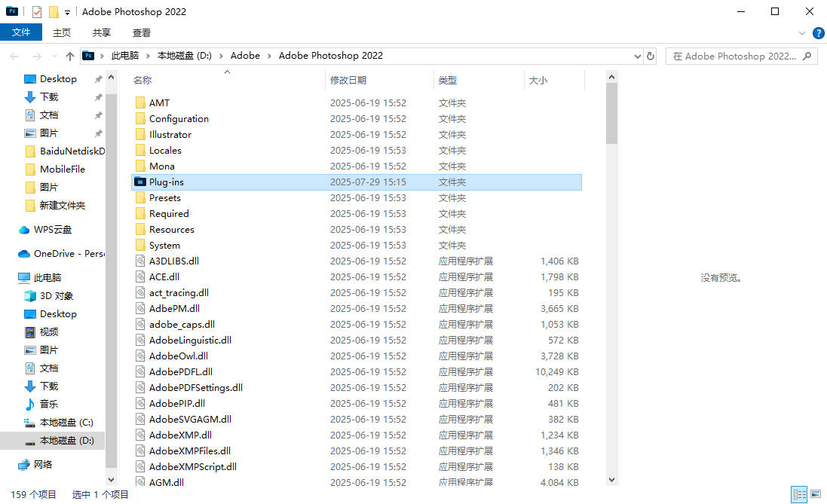Switch to the 查看 ribbon tab

141,32
